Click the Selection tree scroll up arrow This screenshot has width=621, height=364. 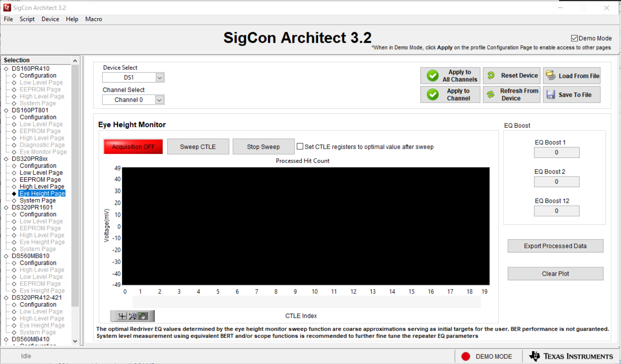(x=75, y=61)
